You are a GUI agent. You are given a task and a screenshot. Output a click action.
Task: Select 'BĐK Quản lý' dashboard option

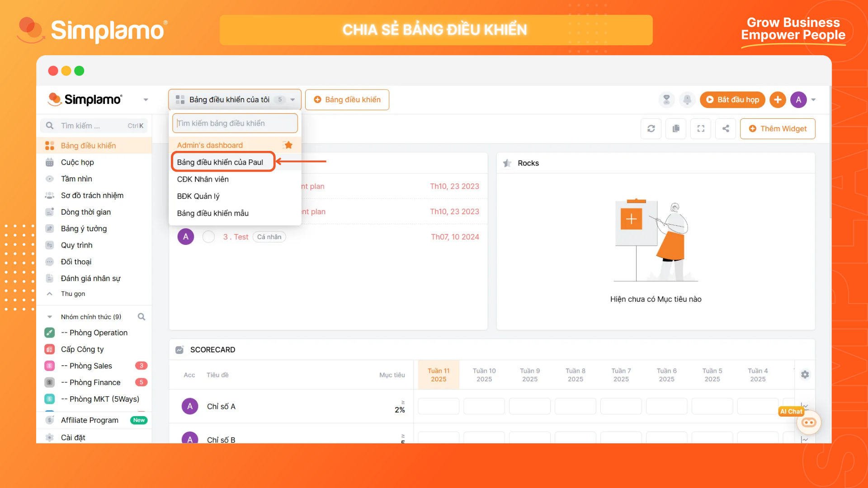pyautogui.click(x=198, y=196)
